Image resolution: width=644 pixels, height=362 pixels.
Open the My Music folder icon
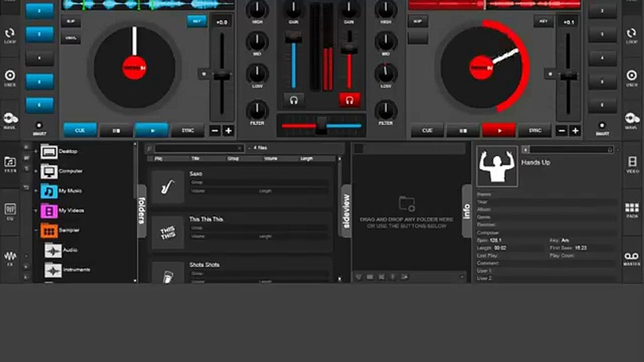coord(49,191)
